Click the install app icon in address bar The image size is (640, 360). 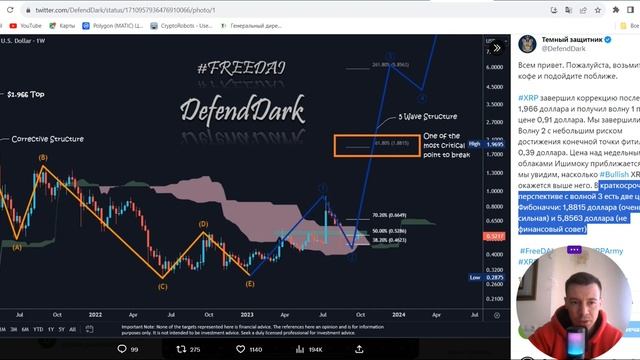[554, 10]
